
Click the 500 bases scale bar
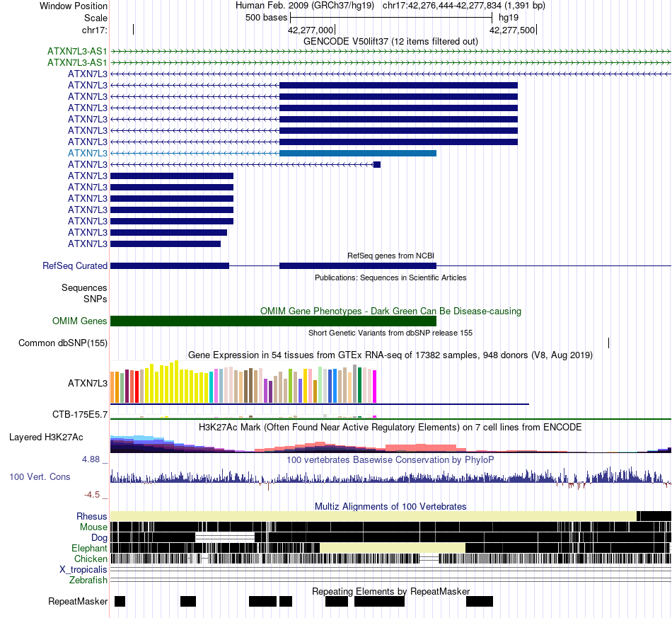pyautogui.click(x=391, y=18)
